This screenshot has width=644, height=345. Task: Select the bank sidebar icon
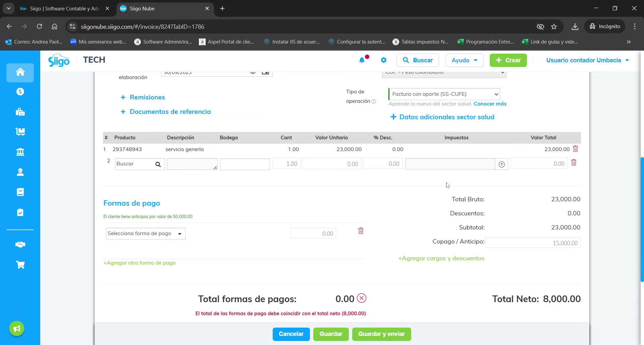coord(20,152)
